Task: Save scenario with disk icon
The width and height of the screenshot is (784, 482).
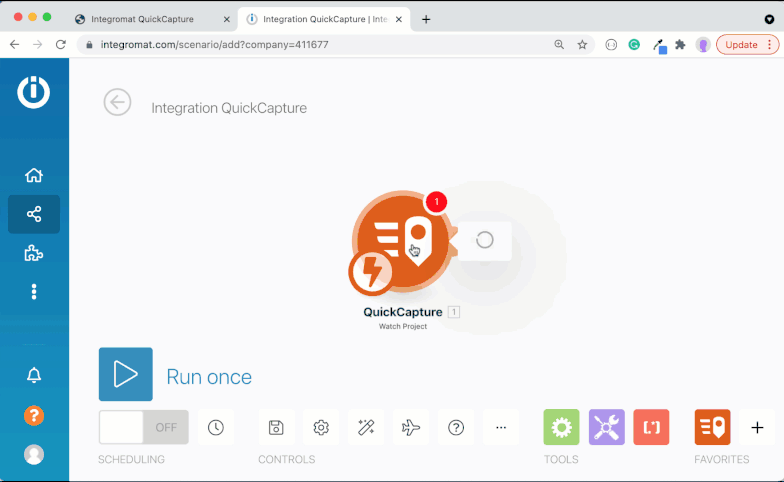Action: tap(276, 428)
